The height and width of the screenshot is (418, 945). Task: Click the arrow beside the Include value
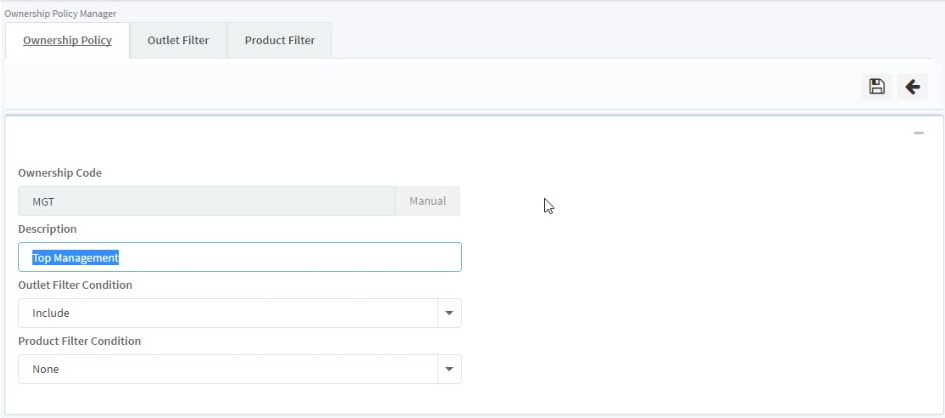coord(449,313)
